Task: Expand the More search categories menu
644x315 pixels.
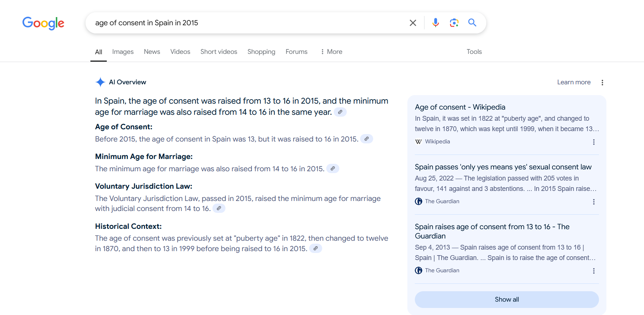Action: (x=331, y=52)
